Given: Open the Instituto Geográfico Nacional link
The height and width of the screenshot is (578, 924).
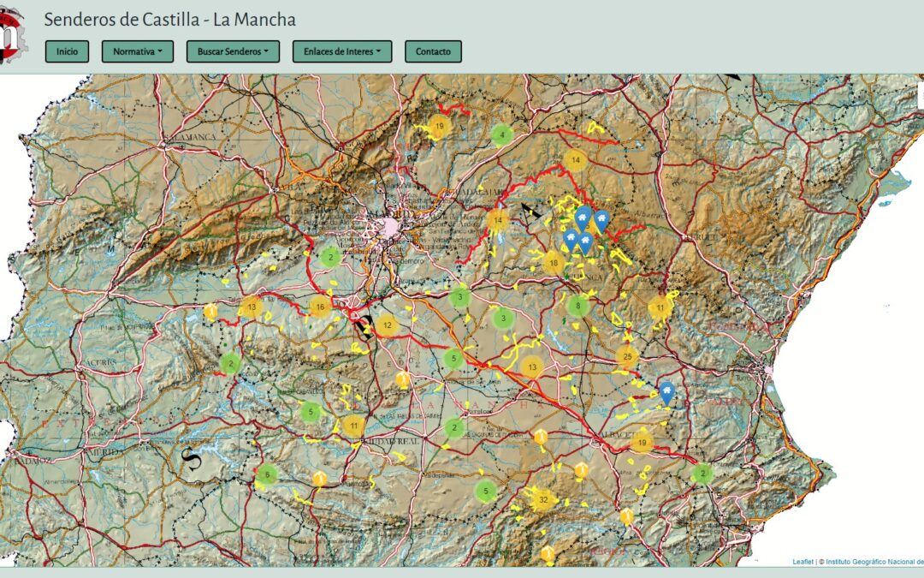Looking at the screenshot, I should click(873, 562).
